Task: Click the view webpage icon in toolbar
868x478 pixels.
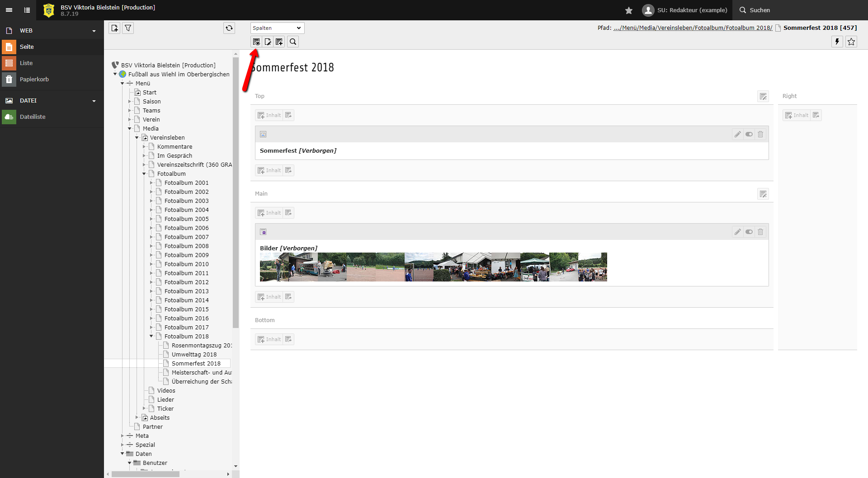Action: pyautogui.click(x=256, y=42)
